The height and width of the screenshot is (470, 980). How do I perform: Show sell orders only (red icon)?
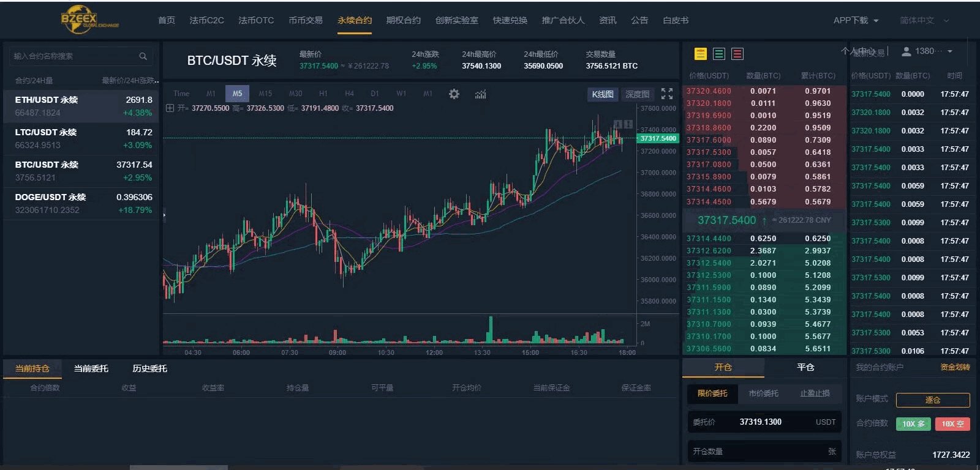[737, 54]
